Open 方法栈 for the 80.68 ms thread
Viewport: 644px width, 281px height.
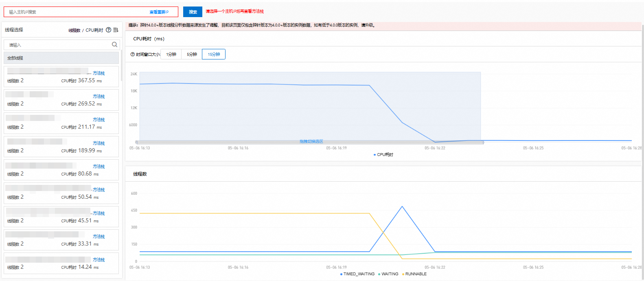click(x=99, y=167)
